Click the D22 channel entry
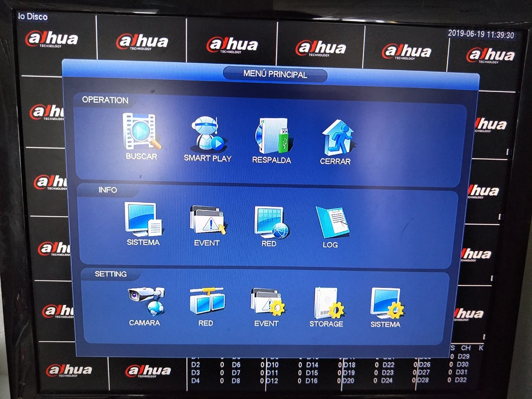Screen dimensions: 532x399 [x=388, y=365]
